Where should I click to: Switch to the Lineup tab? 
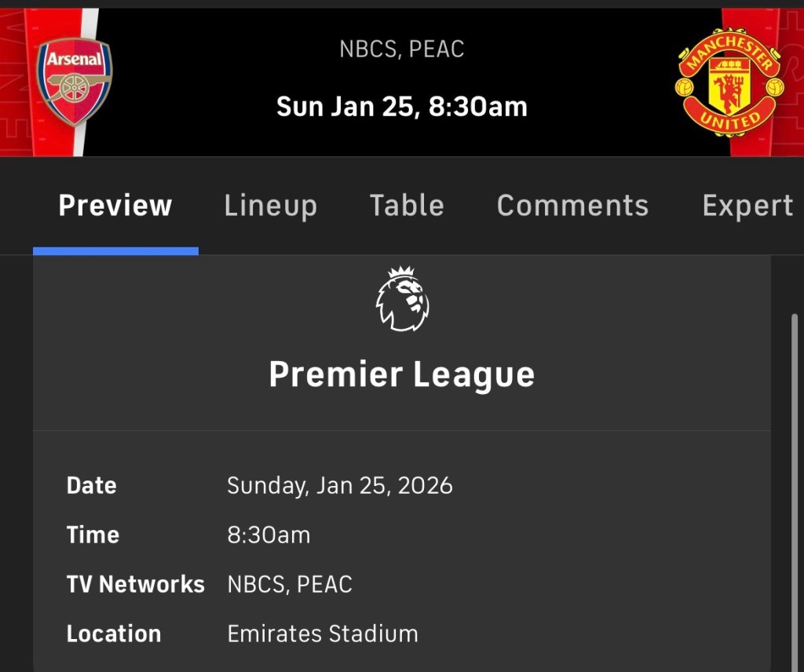[270, 206]
